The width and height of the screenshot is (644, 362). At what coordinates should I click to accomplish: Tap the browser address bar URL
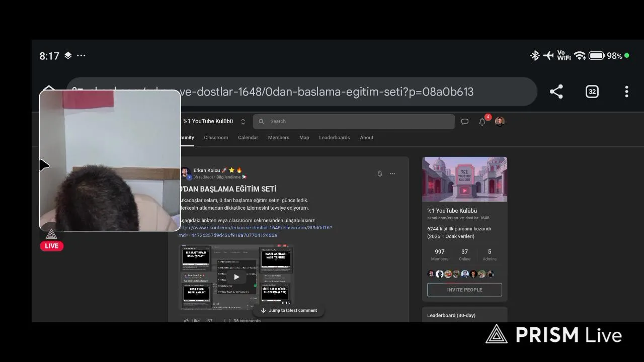point(302,92)
